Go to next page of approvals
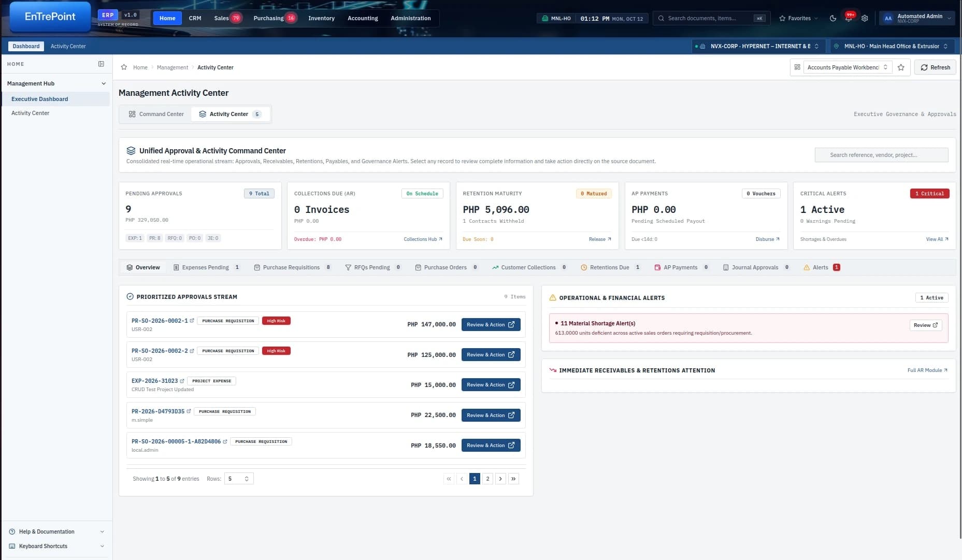The image size is (962, 560). [x=500, y=479]
